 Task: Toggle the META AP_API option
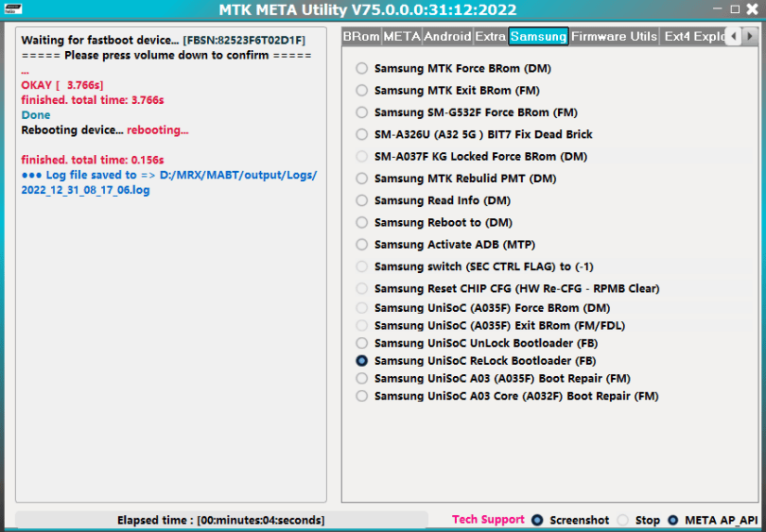coord(673,520)
